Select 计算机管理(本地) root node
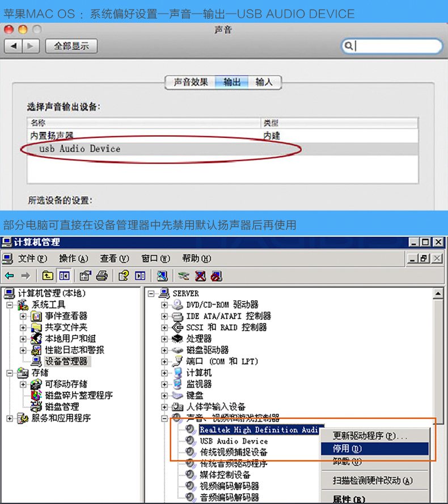The width and height of the screenshot is (448, 504). (52, 293)
